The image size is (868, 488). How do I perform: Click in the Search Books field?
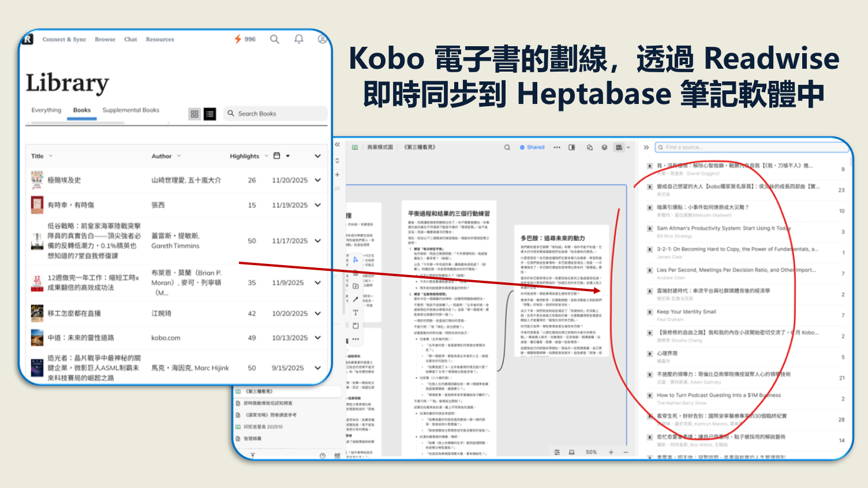coord(276,114)
